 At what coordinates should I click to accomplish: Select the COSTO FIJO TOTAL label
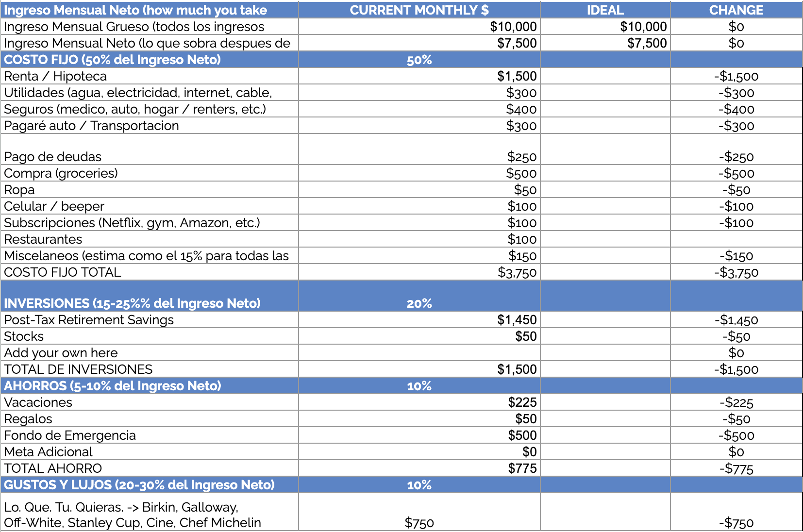point(62,272)
